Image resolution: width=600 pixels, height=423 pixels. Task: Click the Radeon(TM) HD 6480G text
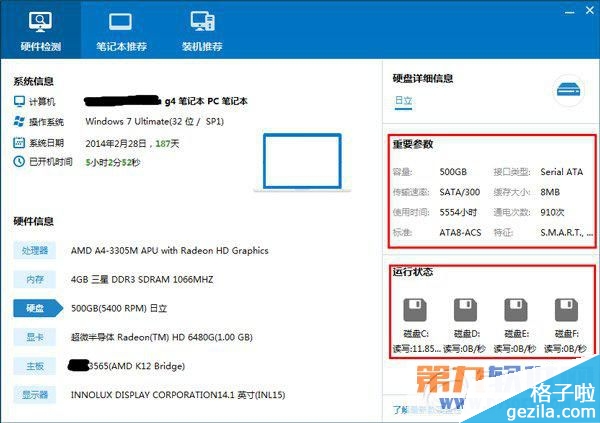pos(162,337)
